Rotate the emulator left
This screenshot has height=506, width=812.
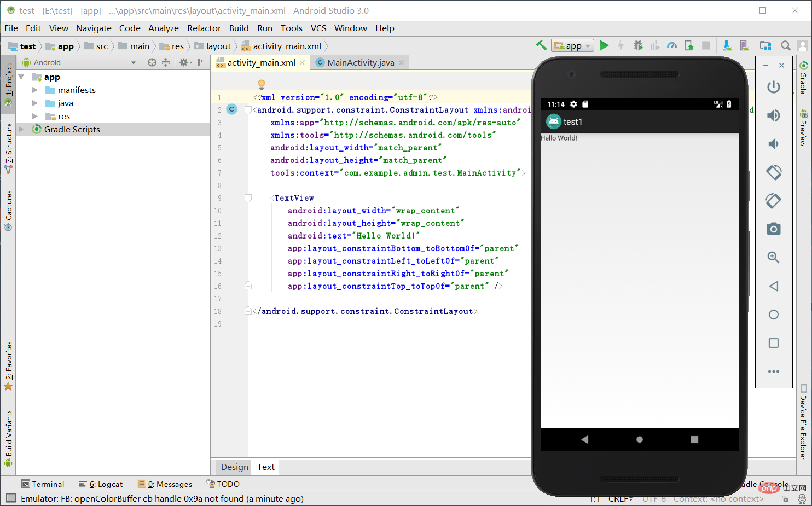(x=774, y=172)
